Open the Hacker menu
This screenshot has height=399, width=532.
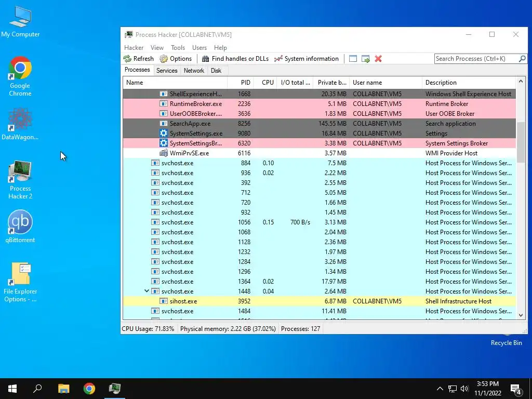click(134, 48)
